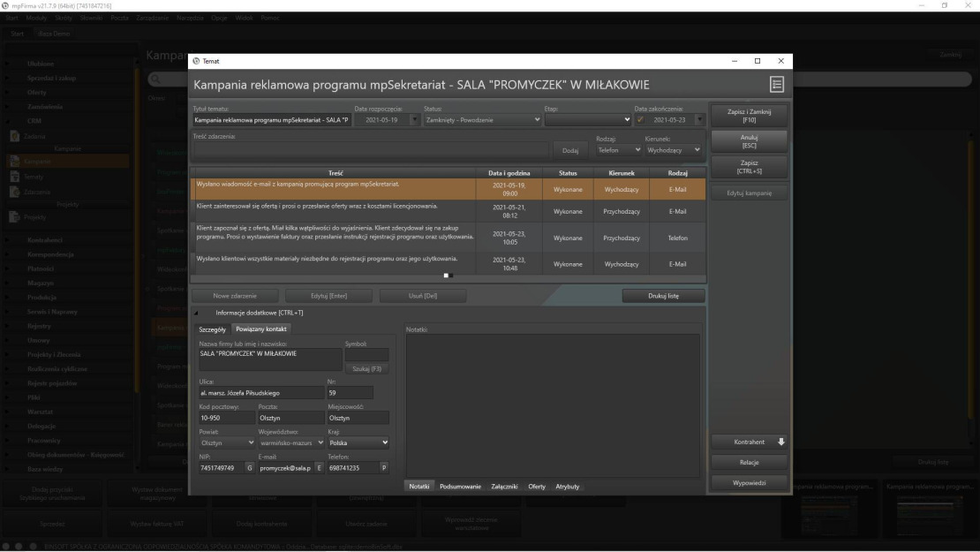Click the Dodaj button for event content

pyautogui.click(x=570, y=151)
